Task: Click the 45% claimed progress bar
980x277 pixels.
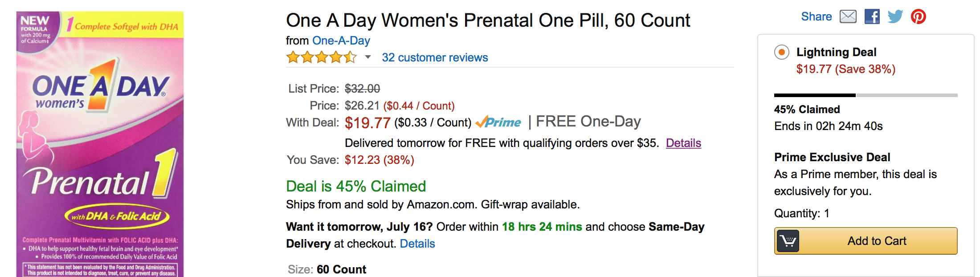Action: click(866, 95)
